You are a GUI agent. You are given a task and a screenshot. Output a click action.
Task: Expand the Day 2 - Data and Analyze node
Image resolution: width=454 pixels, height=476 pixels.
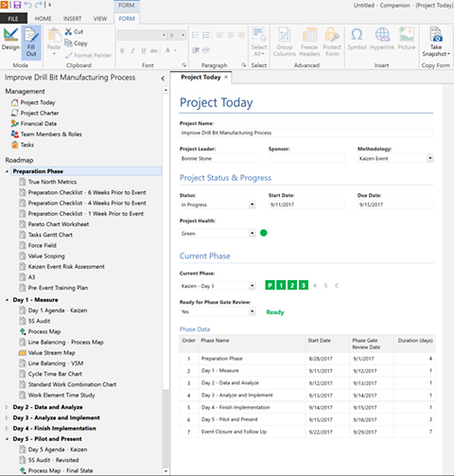(x=7, y=407)
